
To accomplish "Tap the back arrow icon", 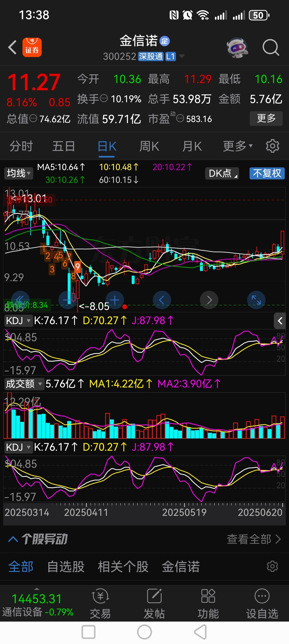I will (12, 47).
